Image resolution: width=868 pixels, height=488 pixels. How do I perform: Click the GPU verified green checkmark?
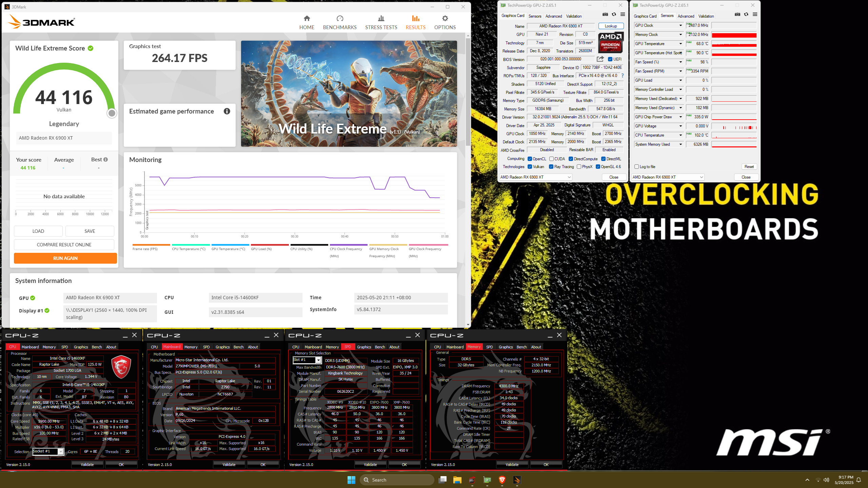point(33,298)
